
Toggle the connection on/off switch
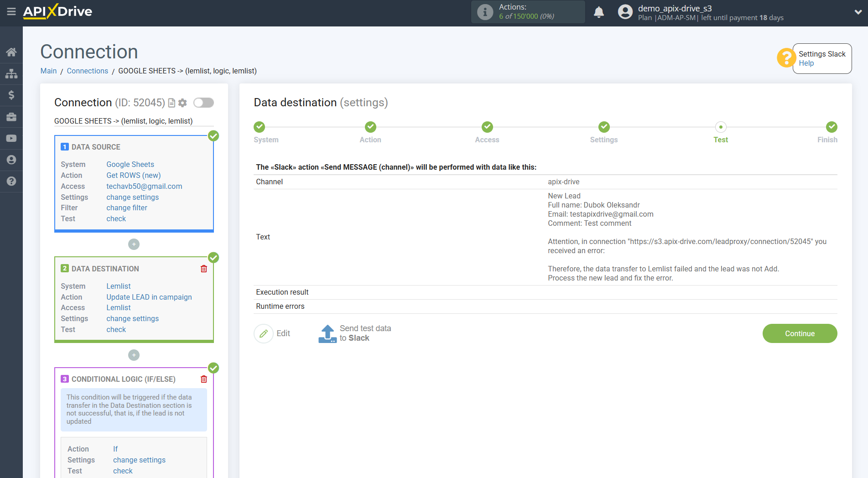[203, 103]
